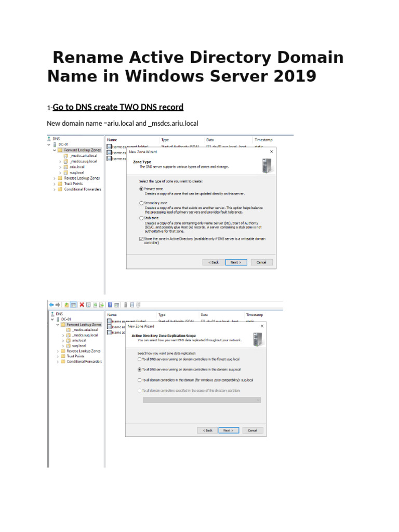
Task: Click the blue Help toolbar icon
Action: 110,304
